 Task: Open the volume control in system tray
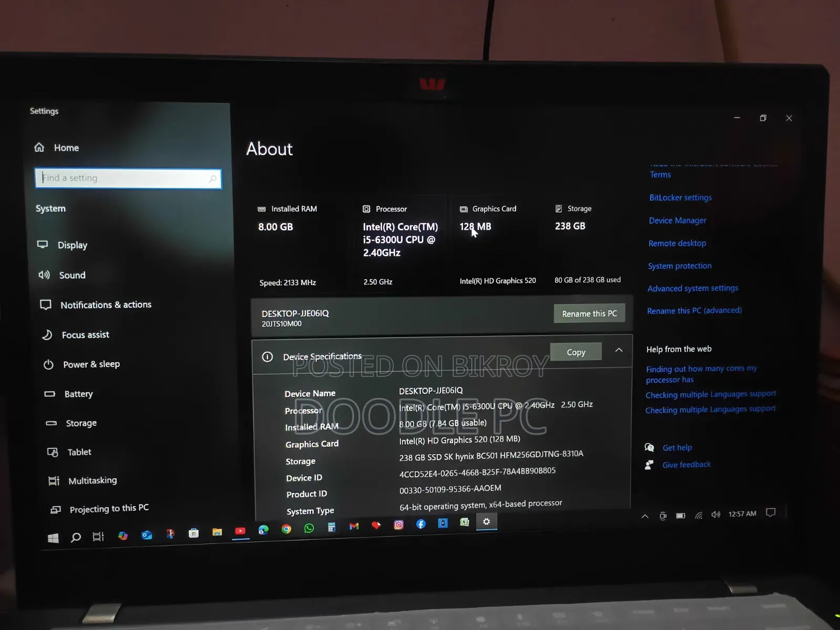[x=716, y=514]
